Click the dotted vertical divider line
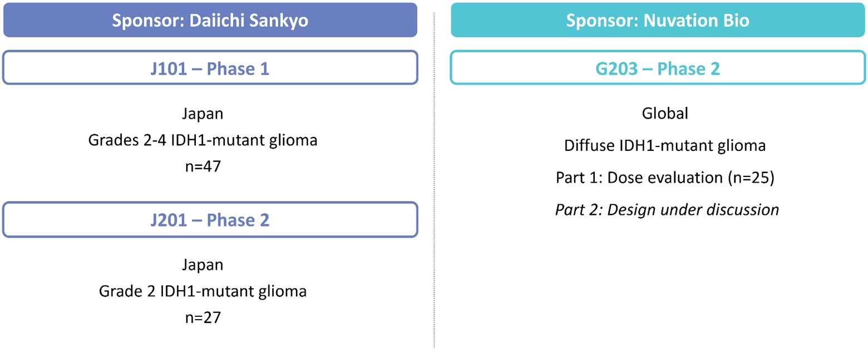The image size is (868, 353). point(434,178)
